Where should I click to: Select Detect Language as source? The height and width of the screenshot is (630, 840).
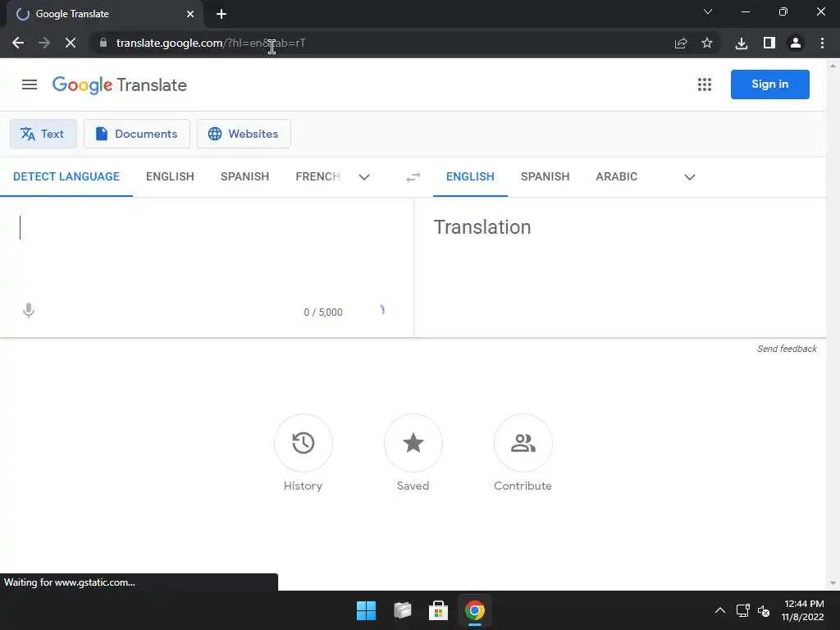click(66, 177)
